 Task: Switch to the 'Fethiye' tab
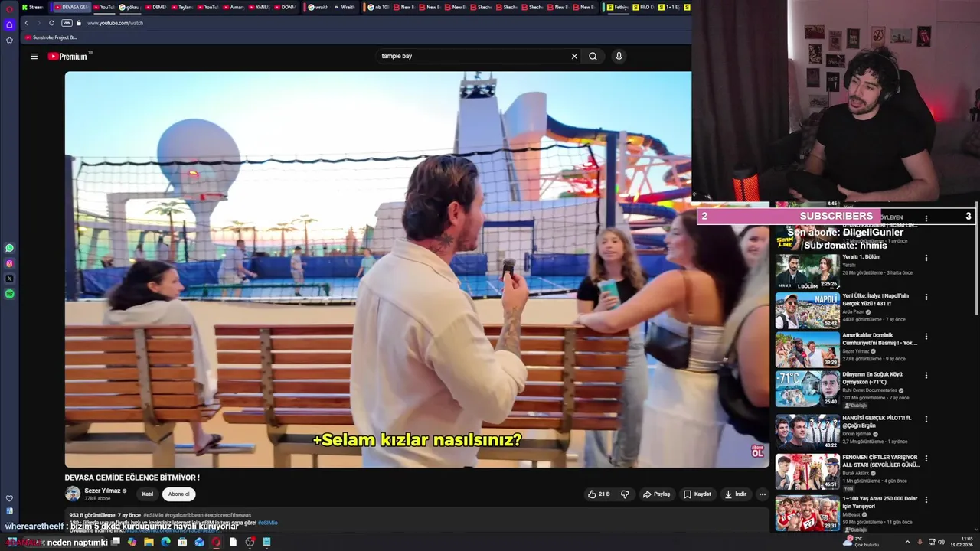616,7
